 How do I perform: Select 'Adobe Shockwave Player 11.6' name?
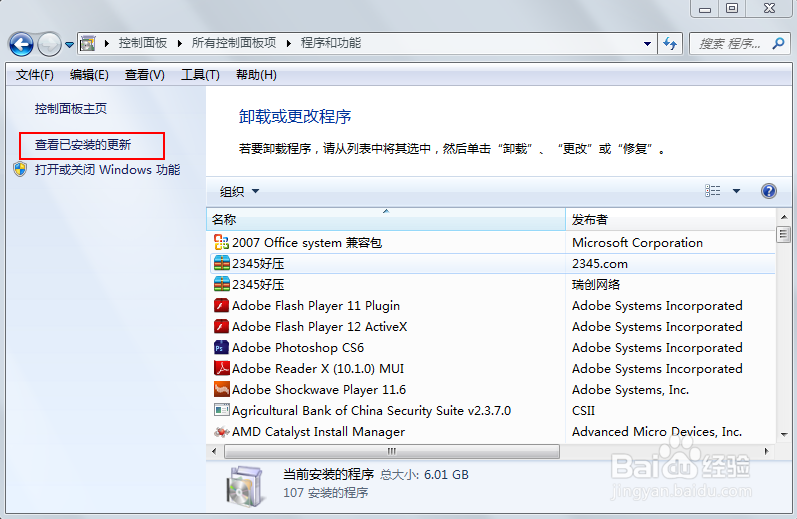coord(319,390)
